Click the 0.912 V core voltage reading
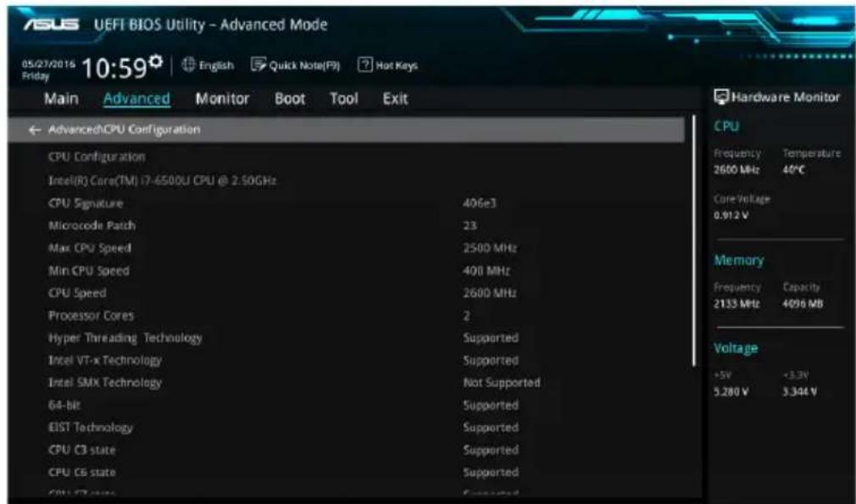Viewport: 856px width, 504px height. pos(731,215)
